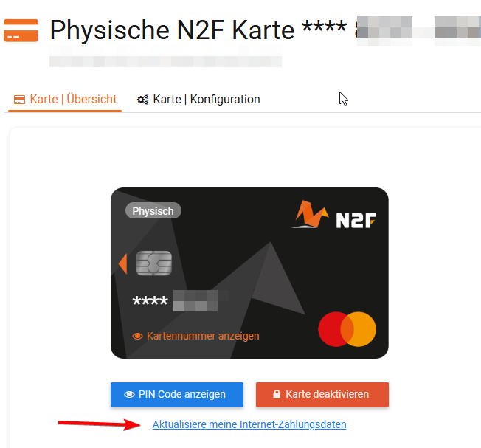The width and height of the screenshot is (481, 448).
Task: Click the chip graphic on the card
Action: (x=154, y=263)
